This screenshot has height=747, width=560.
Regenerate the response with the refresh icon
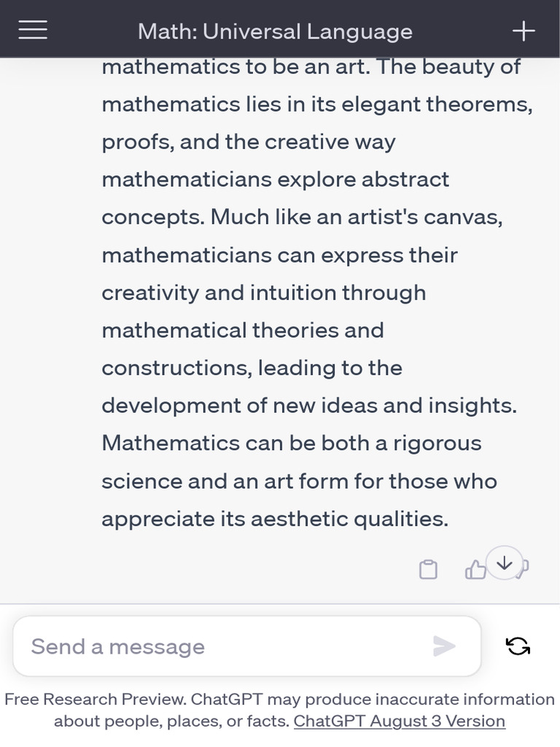[518, 646]
